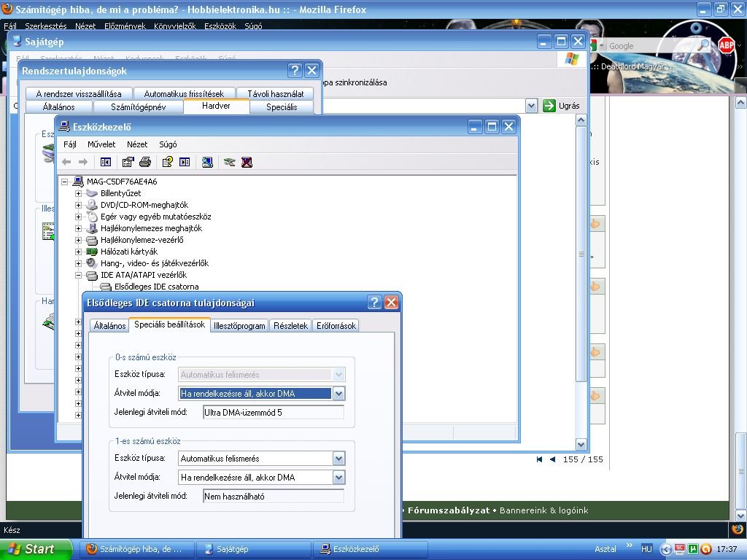
Task: Click the show/hide console tree toolbar icon
Action: click(106, 163)
